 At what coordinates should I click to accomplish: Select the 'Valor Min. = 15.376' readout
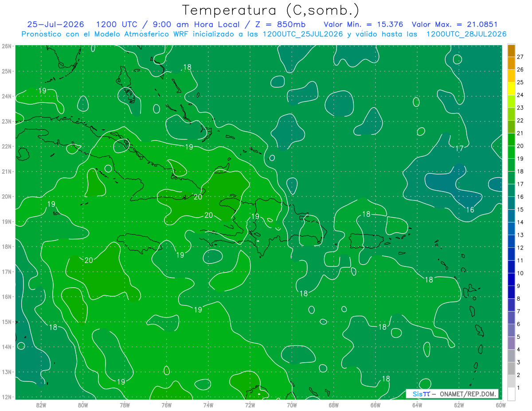click(364, 24)
